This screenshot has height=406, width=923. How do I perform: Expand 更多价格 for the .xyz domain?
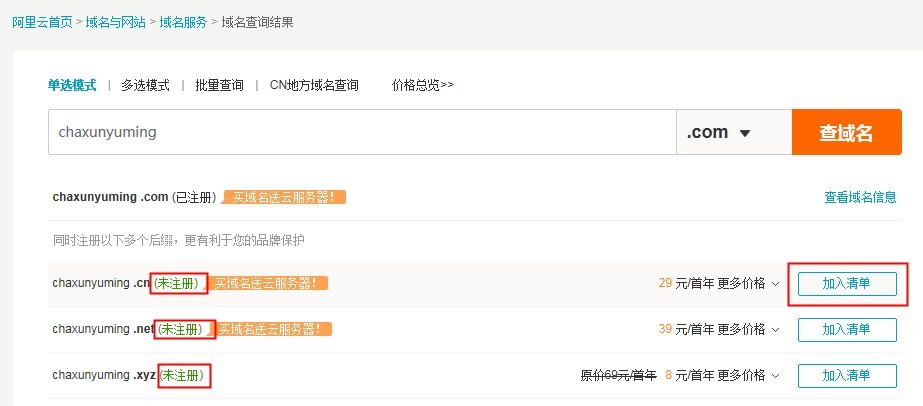[748, 375]
